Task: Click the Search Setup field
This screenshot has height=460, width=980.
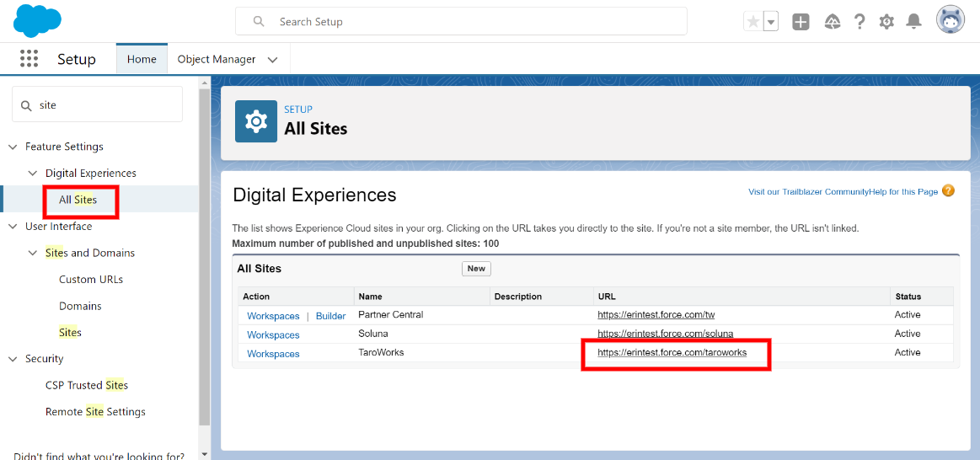Action: (461, 21)
